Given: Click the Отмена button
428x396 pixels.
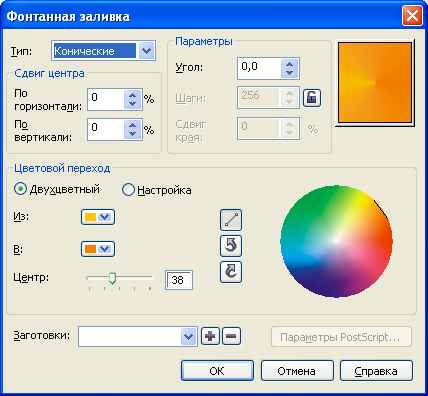Looking at the screenshot, I should [297, 370].
